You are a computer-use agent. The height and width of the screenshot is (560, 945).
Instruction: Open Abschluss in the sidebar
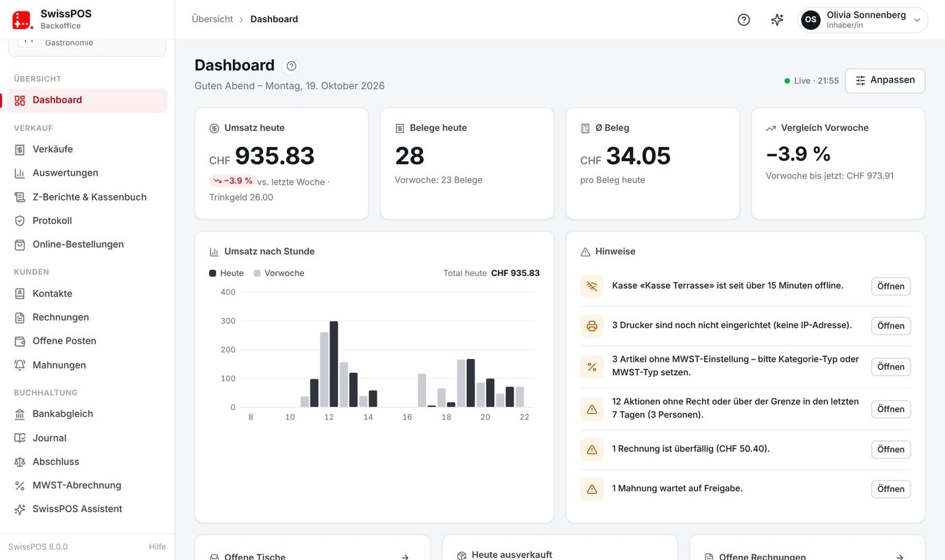click(x=87, y=461)
